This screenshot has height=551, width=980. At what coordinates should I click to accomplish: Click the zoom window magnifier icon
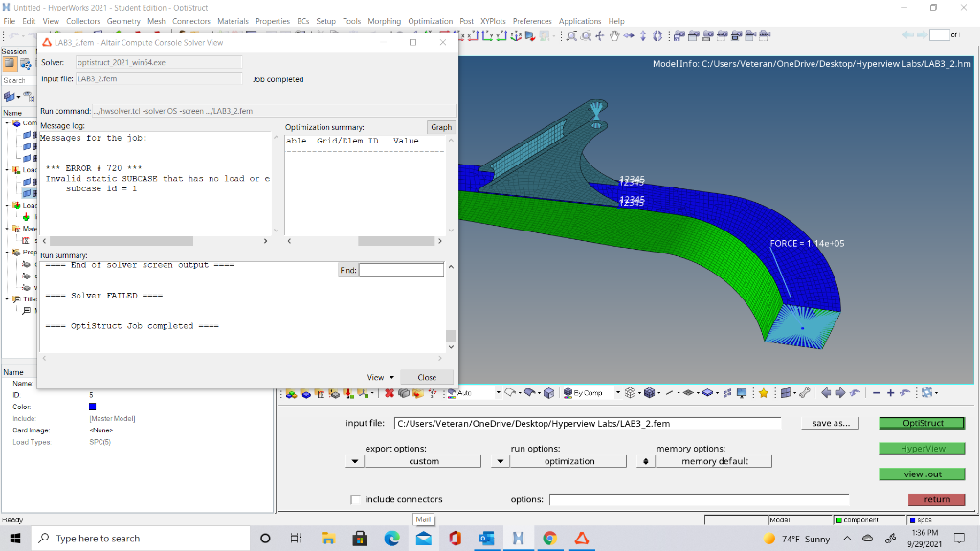[571, 35]
